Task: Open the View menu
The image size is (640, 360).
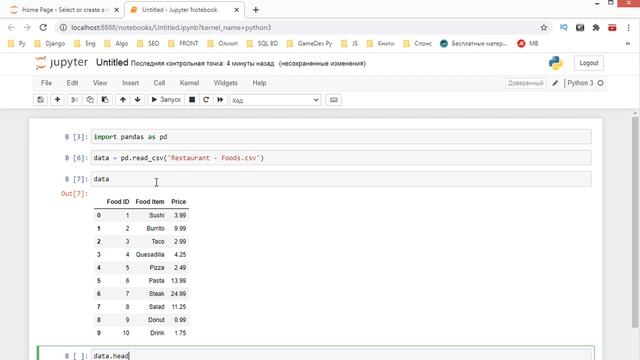Action: 100,83
